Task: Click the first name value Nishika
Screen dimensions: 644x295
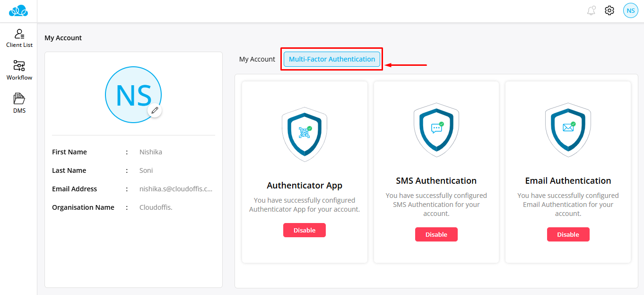Action: click(x=151, y=152)
